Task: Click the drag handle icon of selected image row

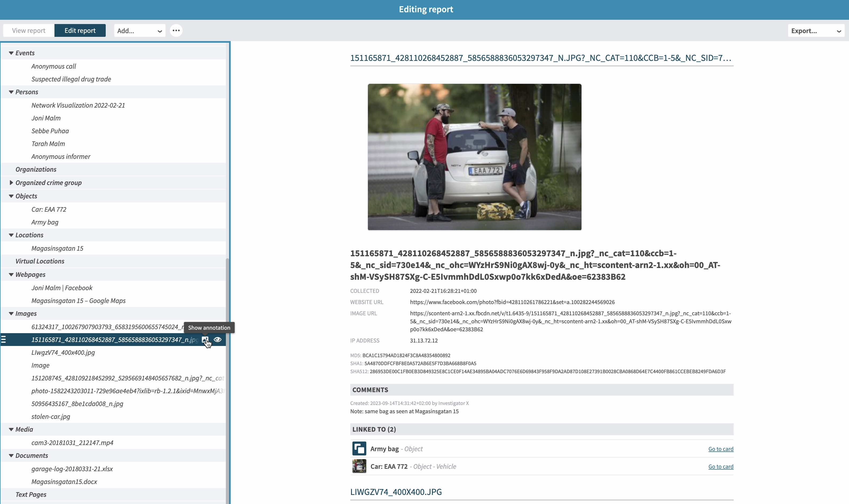Action: 3,340
